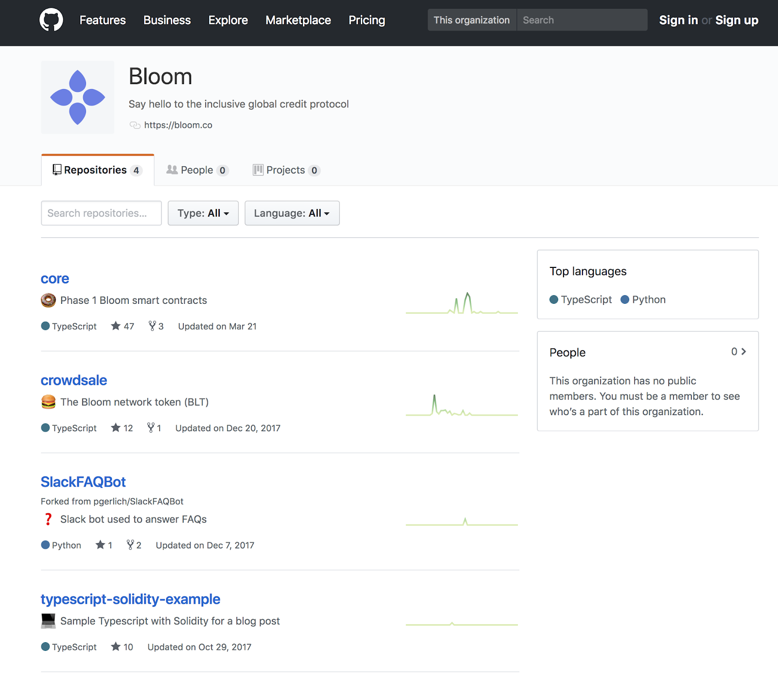The width and height of the screenshot is (778, 700).
Task: Click 'The Bloom network token (BLT)' description
Action: coord(135,402)
